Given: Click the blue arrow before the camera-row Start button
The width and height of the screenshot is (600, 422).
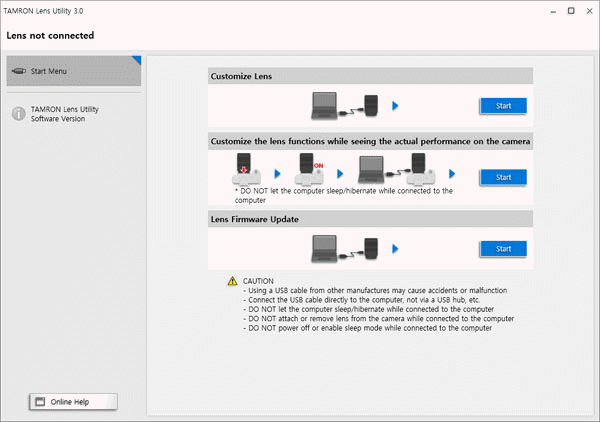Looking at the screenshot, I should click(x=452, y=174).
